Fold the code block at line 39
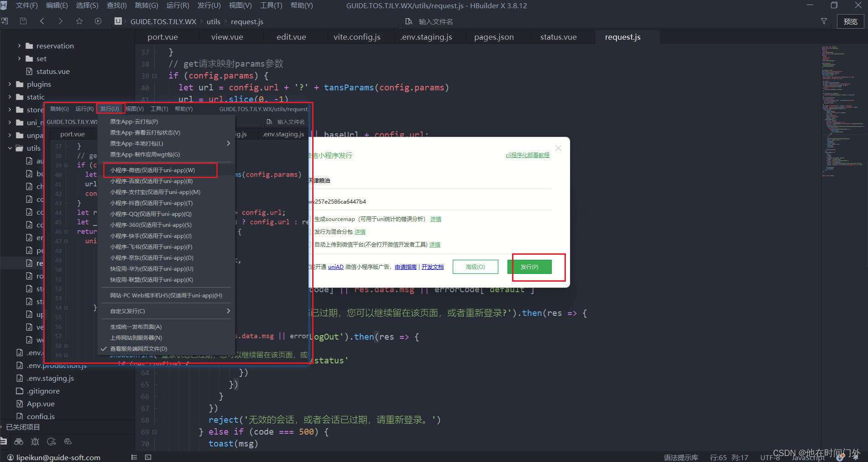868x462 pixels. point(154,76)
